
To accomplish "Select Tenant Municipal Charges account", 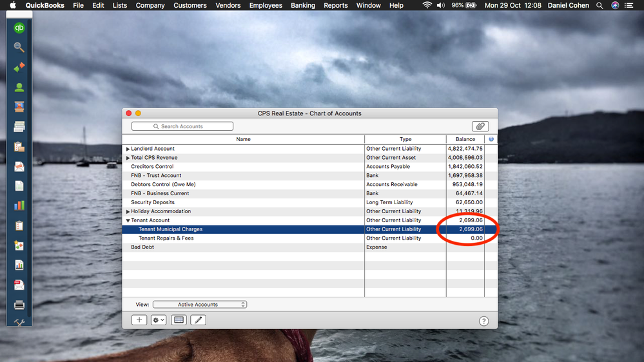I will click(x=170, y=229).
